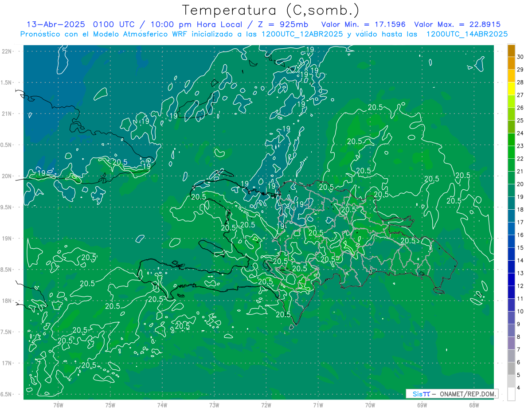The image size is (532, 411).
Task: Click the "0100 UTC" time label
Action: [114, 24]
